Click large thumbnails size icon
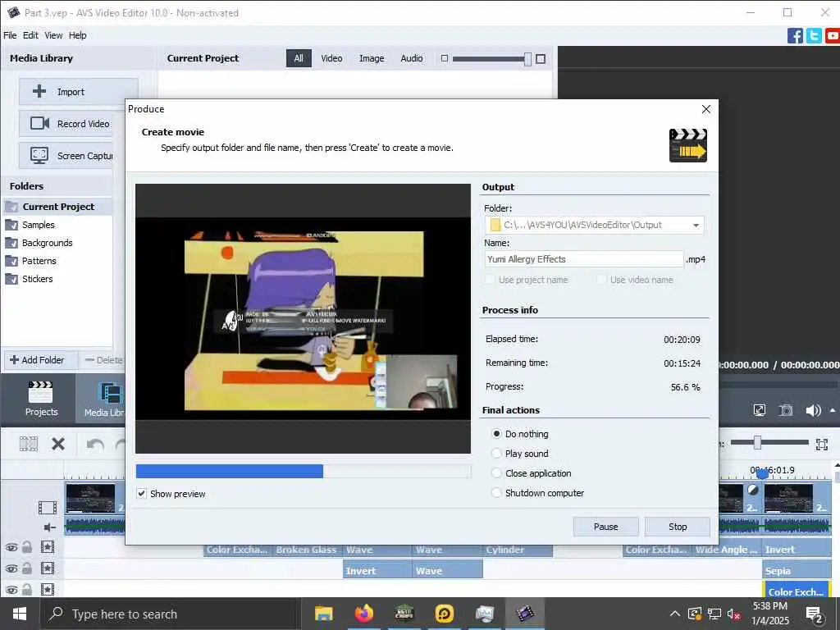840x630 pixels. [x=541, y=58]
